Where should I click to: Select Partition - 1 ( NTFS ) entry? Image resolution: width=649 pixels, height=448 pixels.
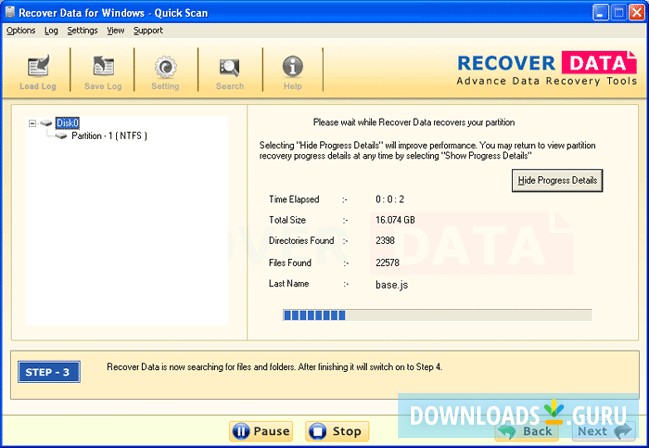pyautogui.click(x=109, y=136)
